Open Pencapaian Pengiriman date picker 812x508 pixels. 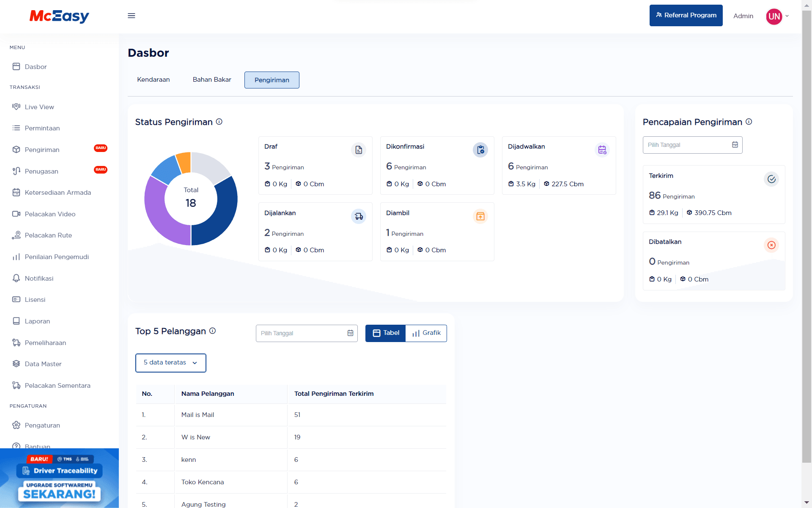point(692,145)
